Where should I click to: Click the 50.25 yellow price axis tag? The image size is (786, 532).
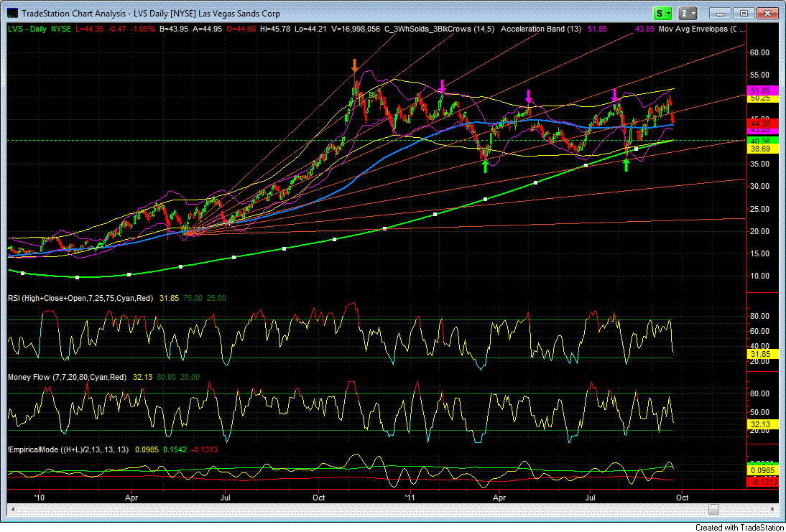tap(763, 98)
